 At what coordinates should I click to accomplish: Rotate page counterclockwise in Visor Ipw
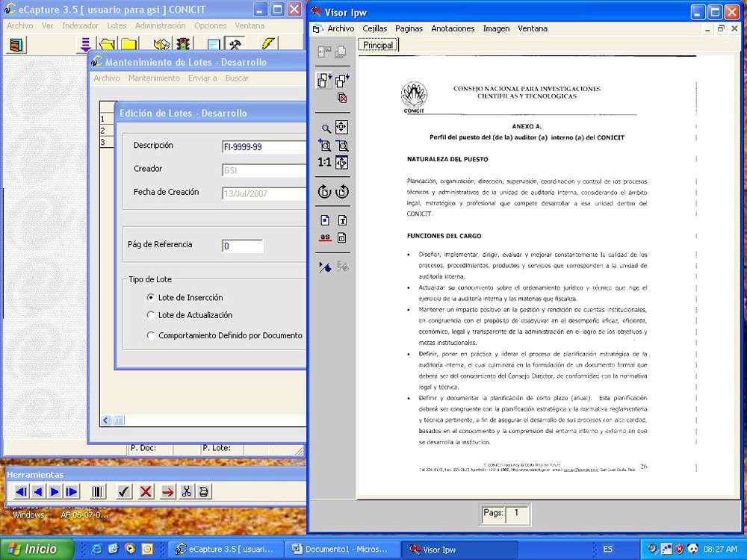coord(324,192)
